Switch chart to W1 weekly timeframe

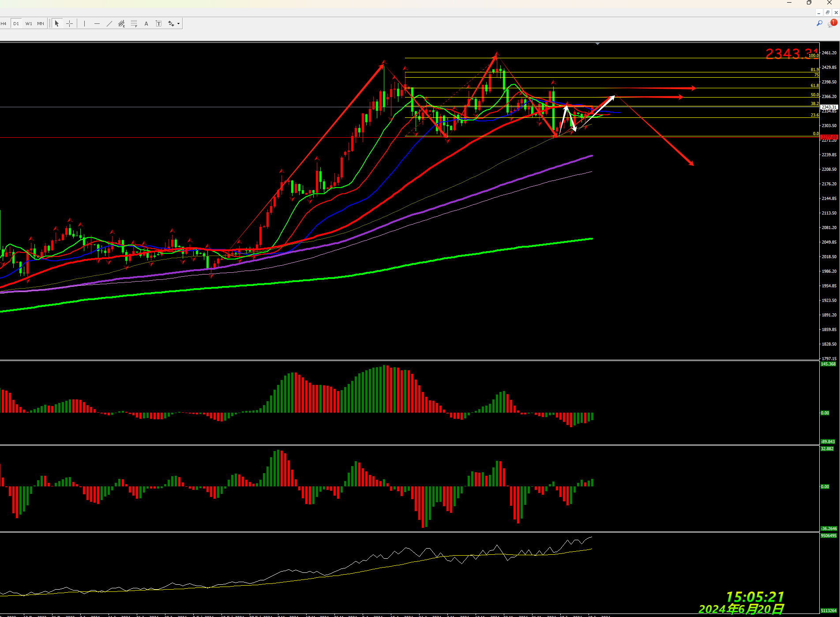pyautogui.click(x=29, y=24)
